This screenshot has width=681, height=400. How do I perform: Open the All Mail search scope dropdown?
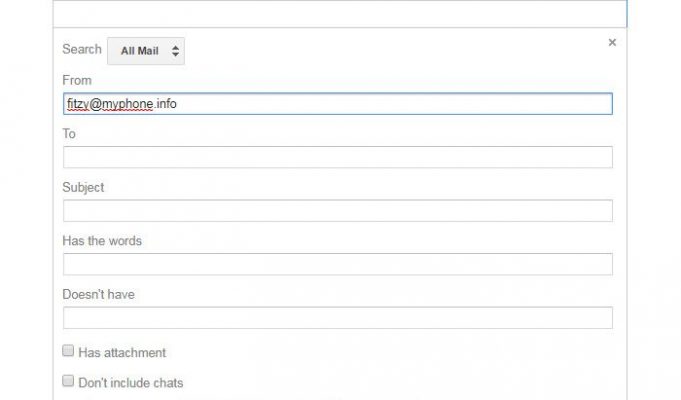point(146,51)
